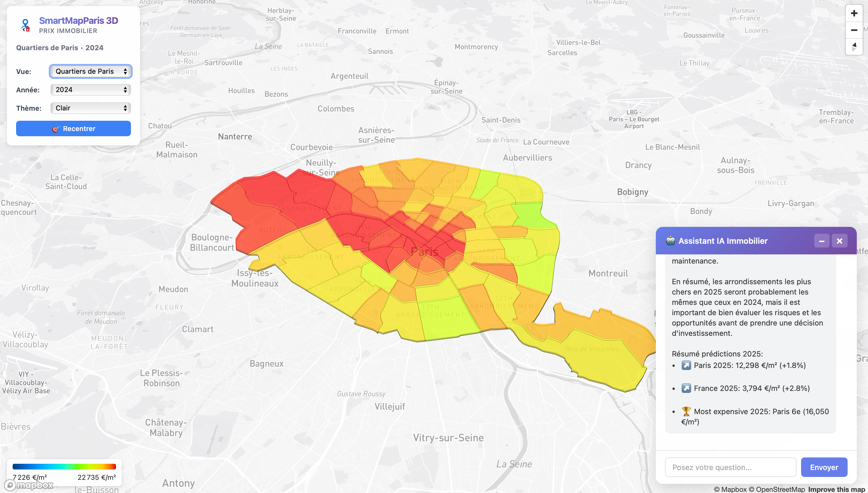
Task: Zoom out with the minus control
Action: [854, 30]
